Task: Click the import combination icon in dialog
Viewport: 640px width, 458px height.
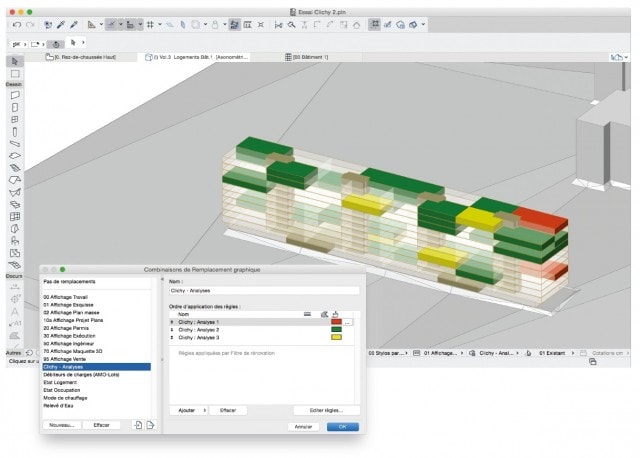Action: click(137, 425)
